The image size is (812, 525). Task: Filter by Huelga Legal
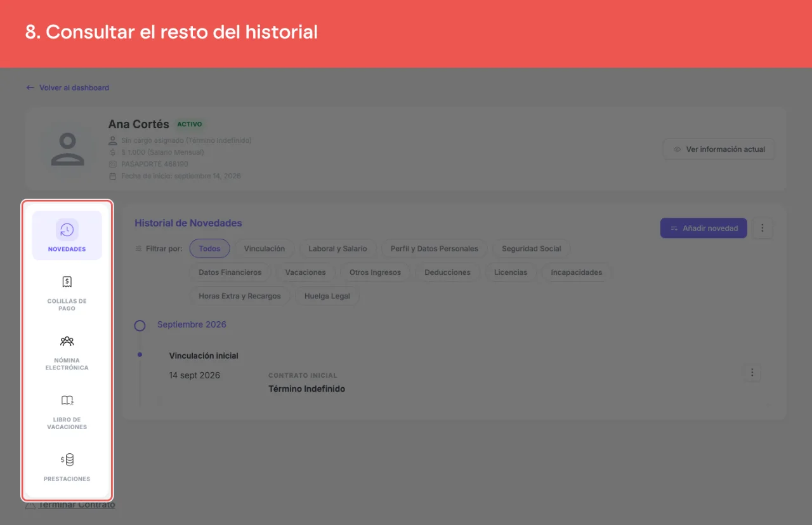tap(327, 296)
